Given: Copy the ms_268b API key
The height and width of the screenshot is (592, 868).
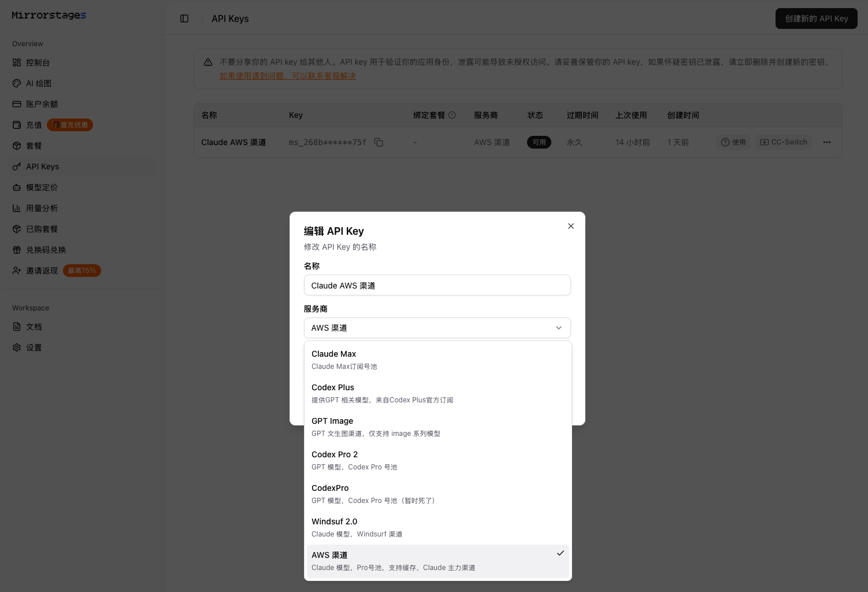Looking at the screenshot, I should pyautogui.click(x=379, y=142).
